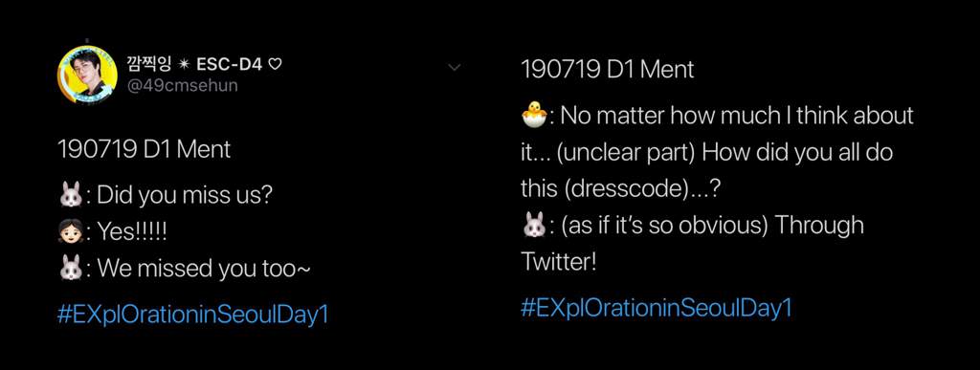This screenshot has width=980, height=370.
Task: Click the display name 깜찍잉 ESC-D4
Action: 205,64
